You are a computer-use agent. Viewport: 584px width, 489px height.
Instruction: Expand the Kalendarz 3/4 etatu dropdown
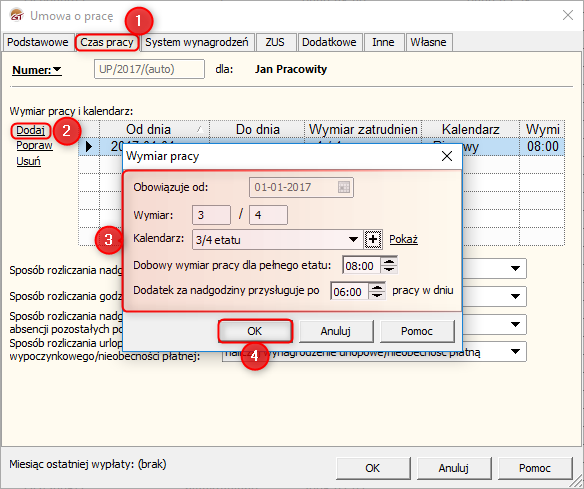pos(353,239)
